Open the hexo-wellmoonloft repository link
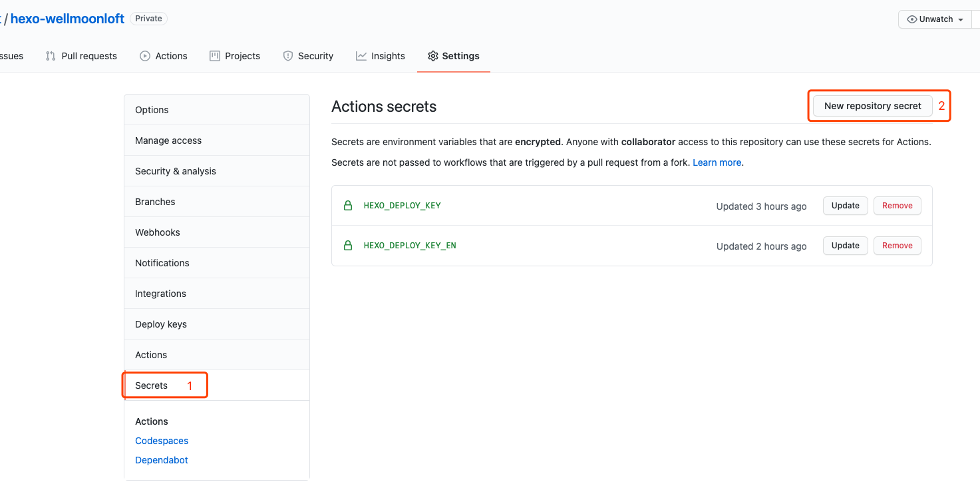Viewport: 980px width, 486px height. (x=67, y=19)
